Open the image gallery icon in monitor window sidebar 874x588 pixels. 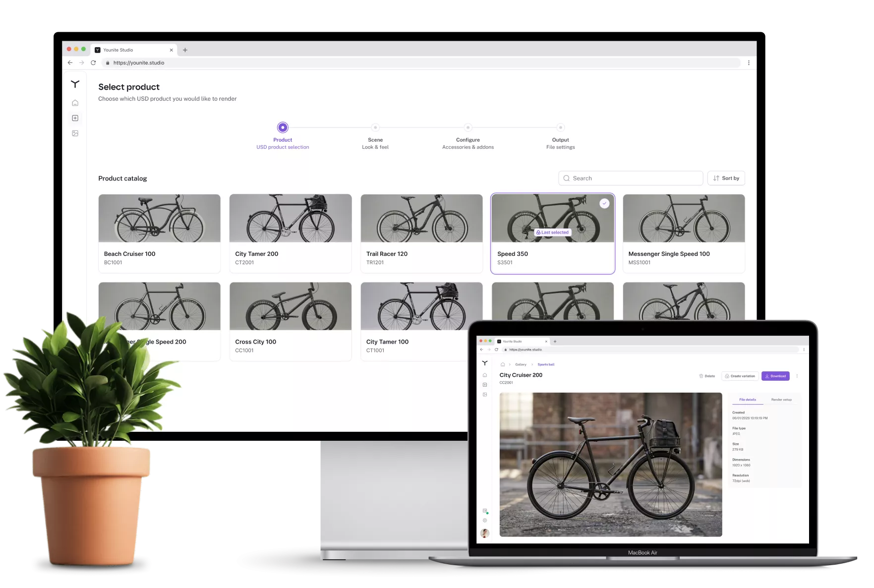pos(75,133)
